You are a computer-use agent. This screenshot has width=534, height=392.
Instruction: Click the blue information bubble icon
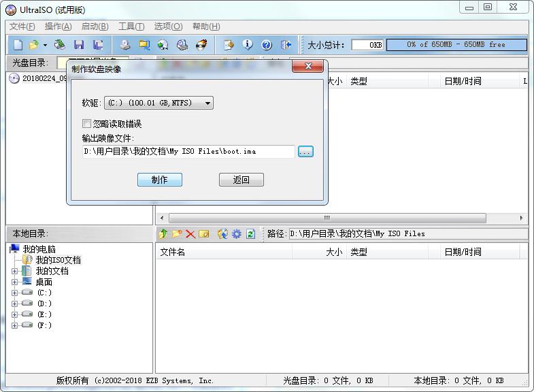point(248,45)
